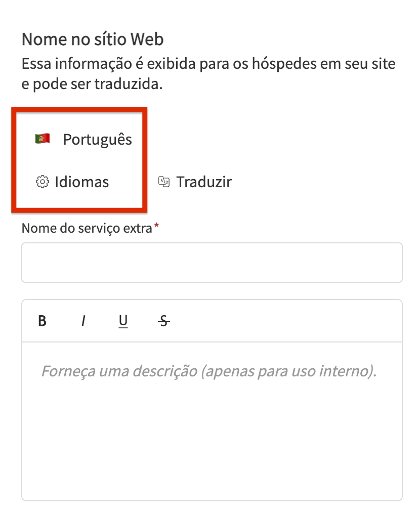Viewport: 420px width, 517px height.
Task: Open the Idiomas language settings
Action: tap(81, 182)
